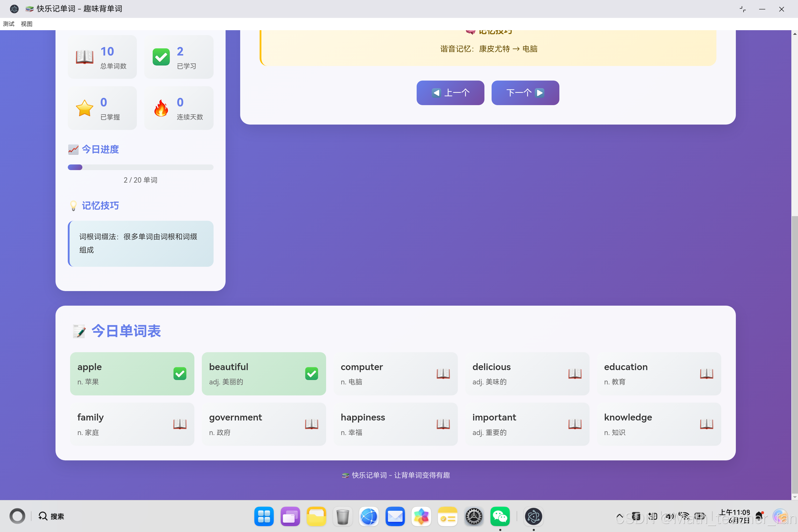Open the 测试 menu
Image resolution: width=798 pixels, height=532 pixels.
pos(9,24)
